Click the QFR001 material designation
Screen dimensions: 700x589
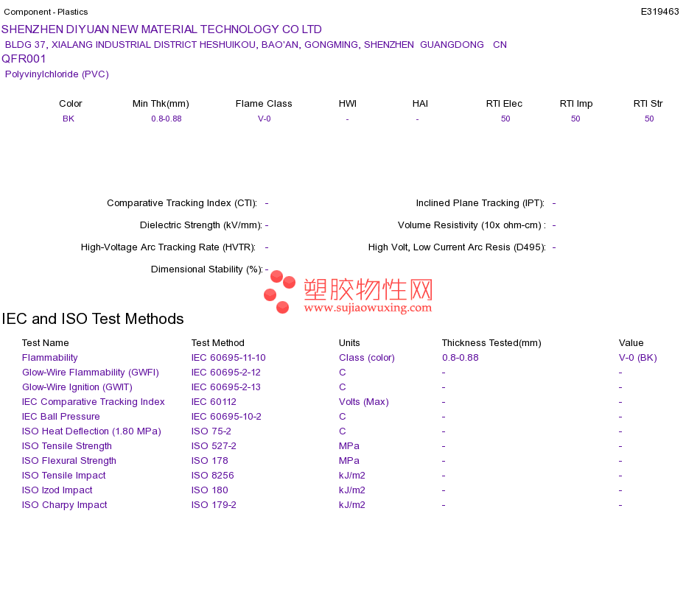(24, 59)
